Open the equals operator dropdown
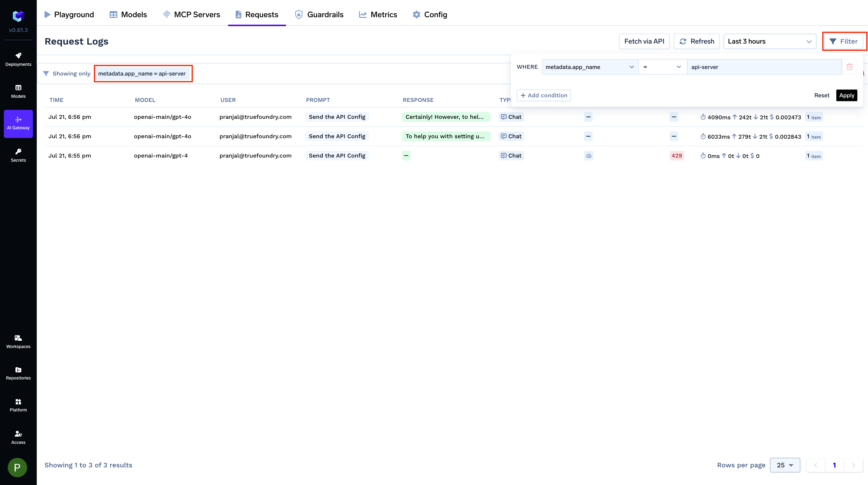Screen dimensions: 868x485 pyautogui.click(x=662, y=67)
